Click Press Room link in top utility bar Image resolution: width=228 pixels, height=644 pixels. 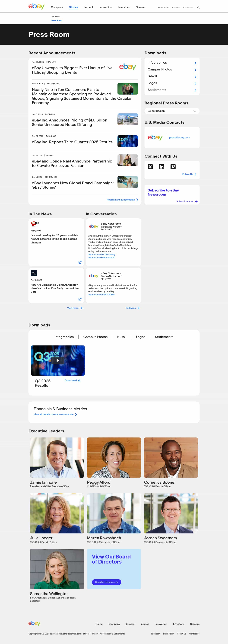pyautogui.click(x=163, y=8)
